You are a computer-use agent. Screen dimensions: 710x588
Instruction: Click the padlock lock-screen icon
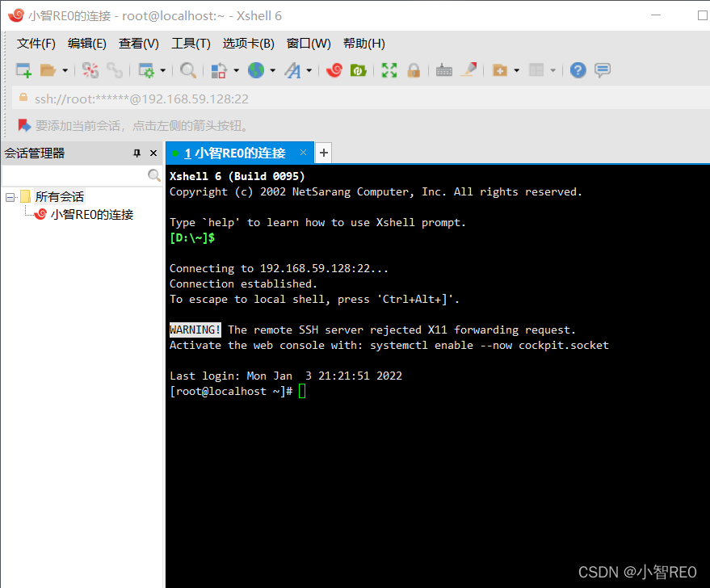coord(414,70)
